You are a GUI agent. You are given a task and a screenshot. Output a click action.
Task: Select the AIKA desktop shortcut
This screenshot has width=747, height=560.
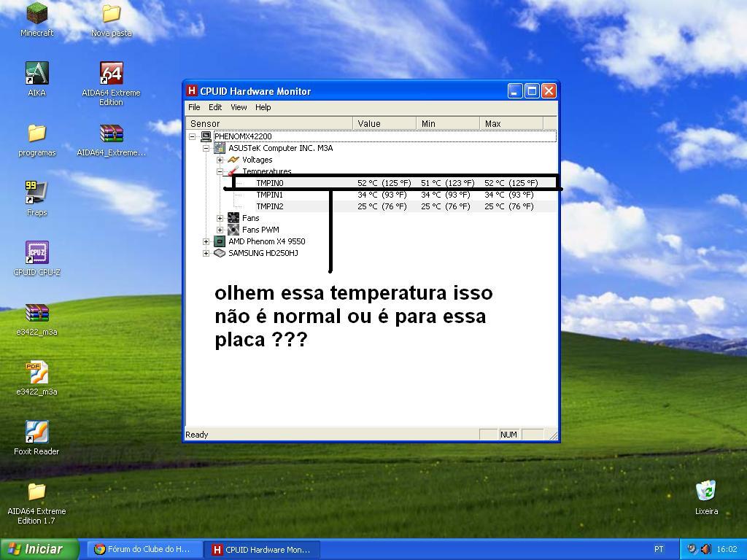tap(36, 73)
